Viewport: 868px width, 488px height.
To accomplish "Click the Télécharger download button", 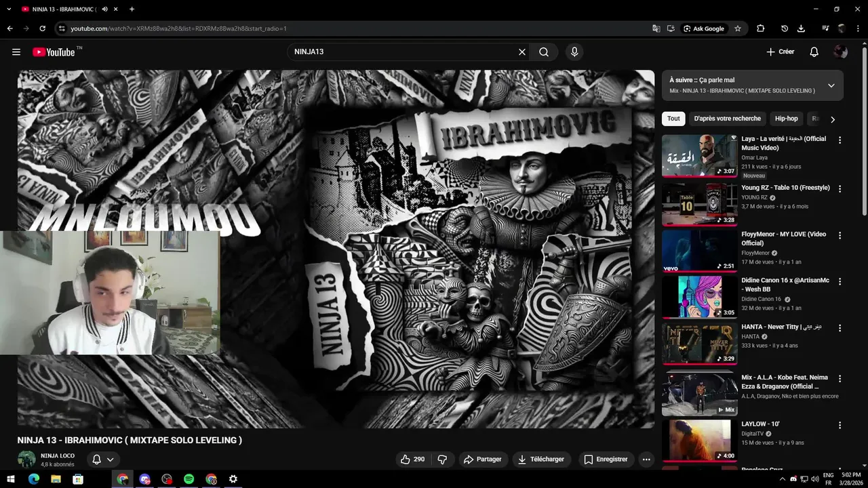I will pos(541,460).
